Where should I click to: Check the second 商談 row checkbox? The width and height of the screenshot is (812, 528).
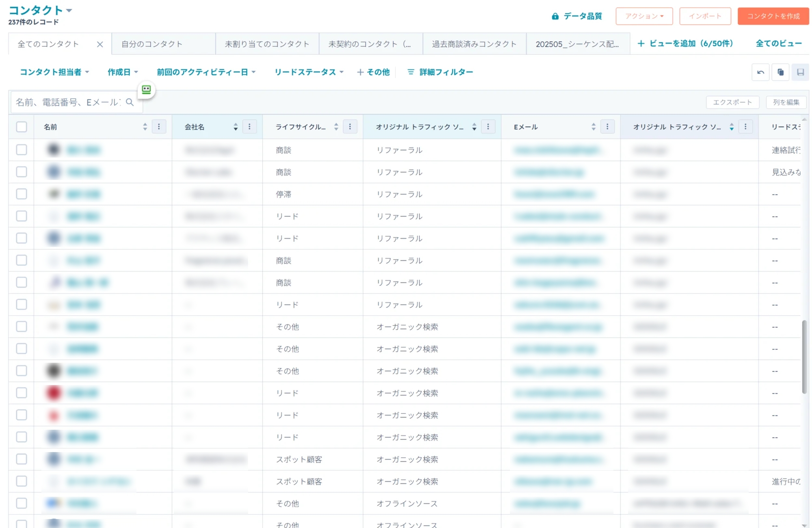(x=22, y=172)
